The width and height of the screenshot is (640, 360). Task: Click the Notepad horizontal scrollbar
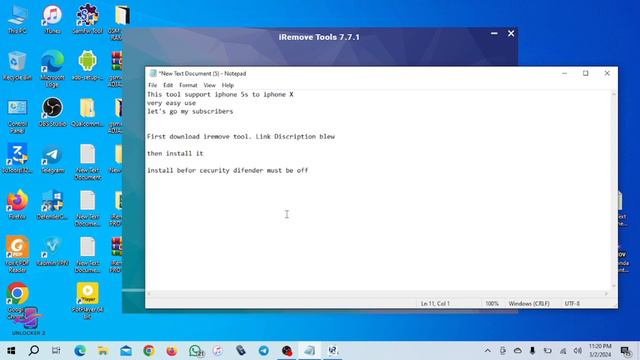[x=377, y=293]
